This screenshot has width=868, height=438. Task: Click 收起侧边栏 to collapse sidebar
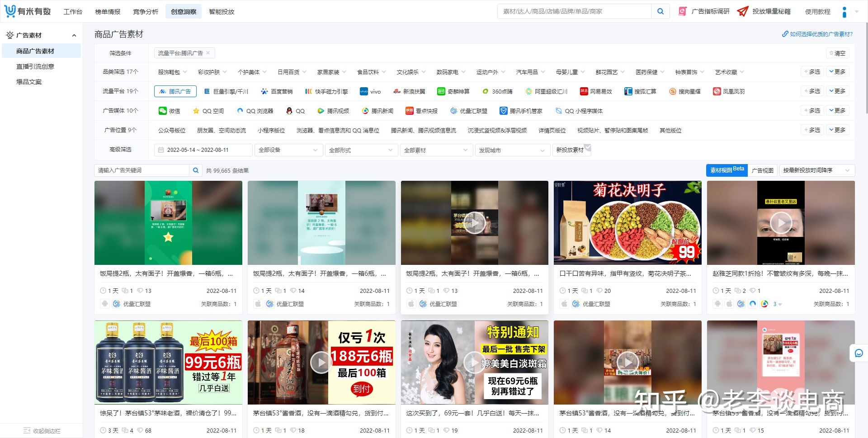point(42,431)
